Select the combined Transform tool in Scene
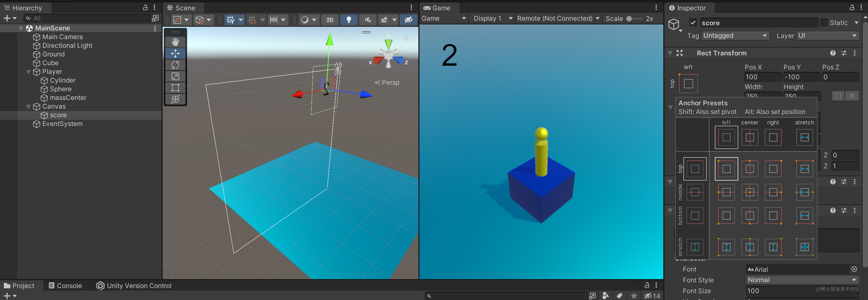Screen dimensions: 868x300 click(175, 99)
